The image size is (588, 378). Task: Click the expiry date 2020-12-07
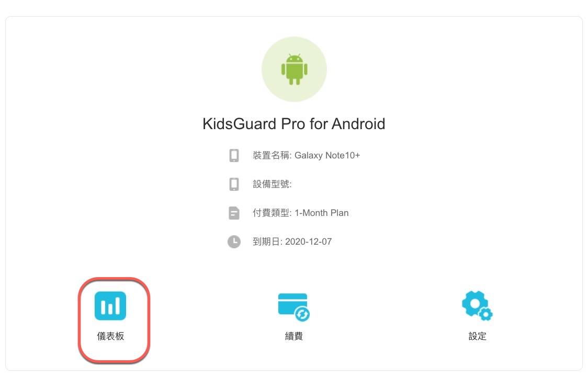(308, 242)
